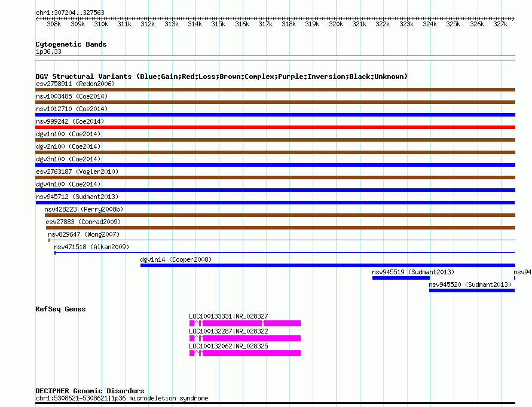
Task: Click the 1p36 microdeletion syndrome black bar
Action: pyautogui.click(x=275, y=403)
